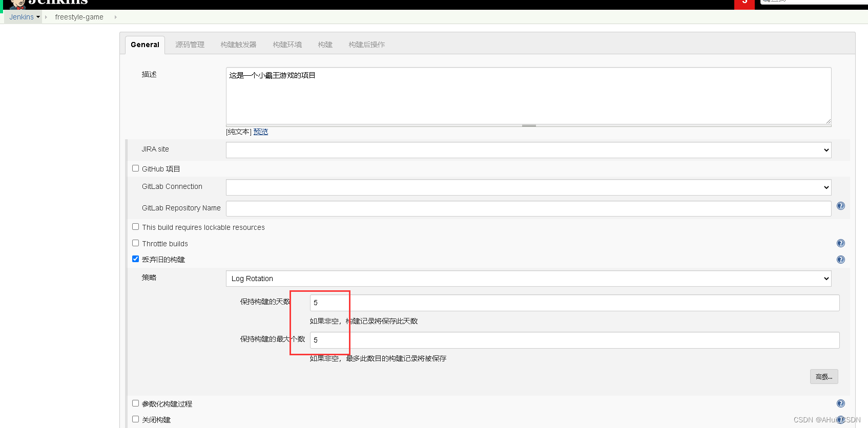Click the 高级... button
The width and height of the screenshot is (868, 428).
[824, 376]
